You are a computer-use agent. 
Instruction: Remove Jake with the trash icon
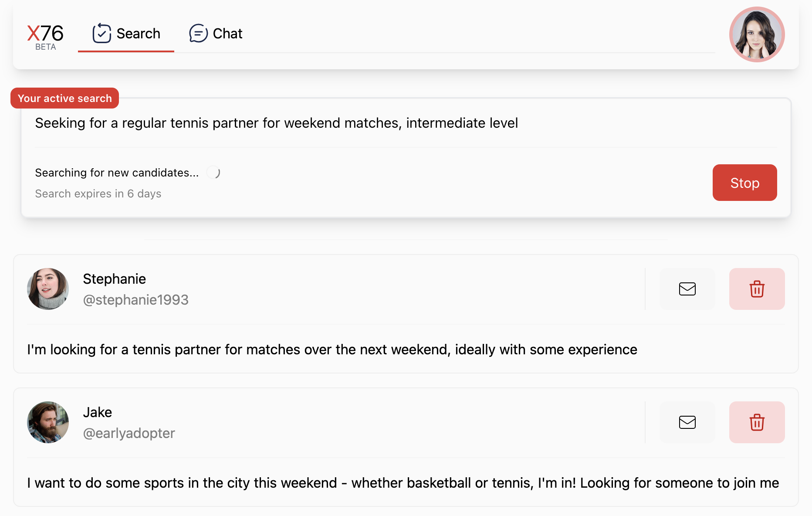pyautogui.click(x=757, y=422)
